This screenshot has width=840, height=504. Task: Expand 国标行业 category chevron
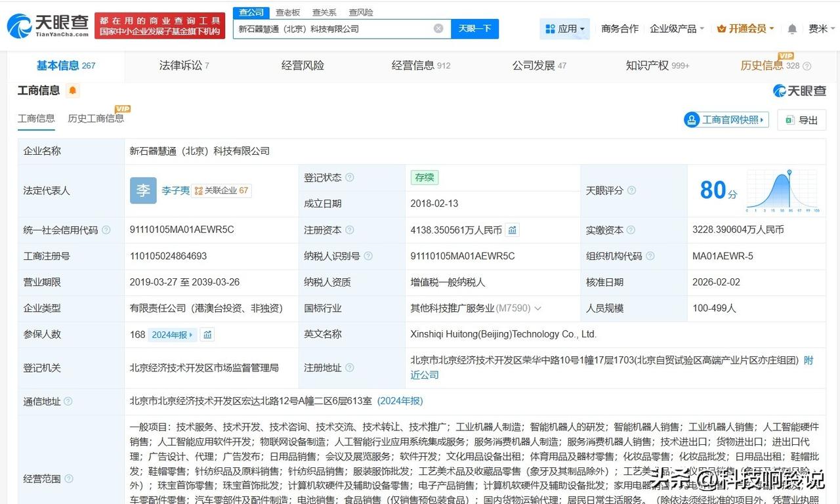538,308
